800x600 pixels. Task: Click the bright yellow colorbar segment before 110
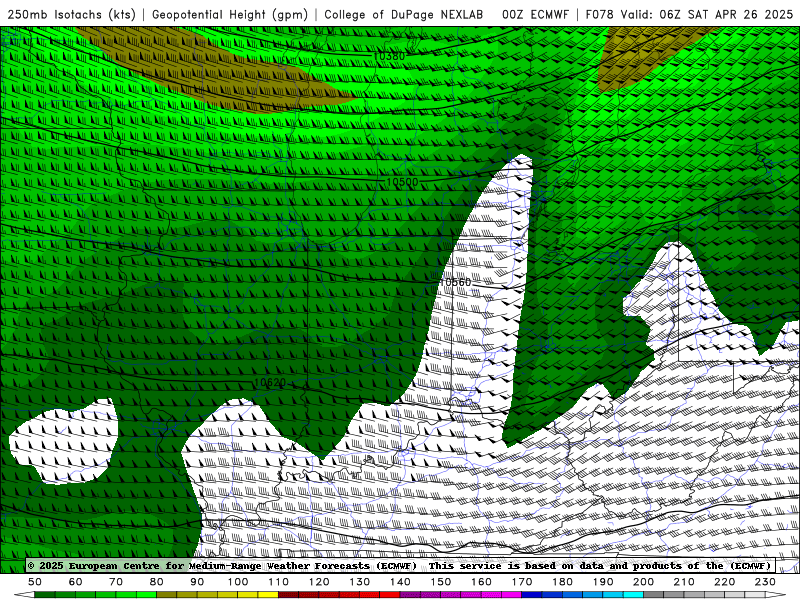(268, 595)
